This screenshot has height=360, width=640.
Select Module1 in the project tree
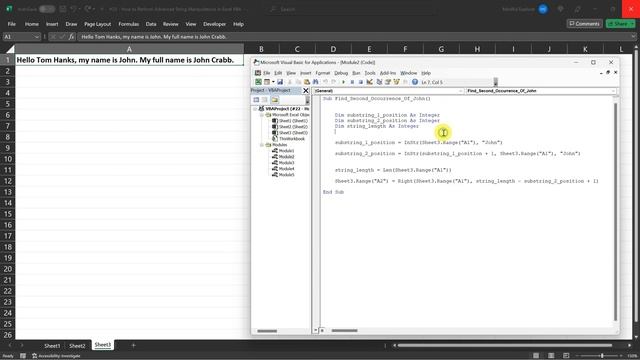coord(286,151)
